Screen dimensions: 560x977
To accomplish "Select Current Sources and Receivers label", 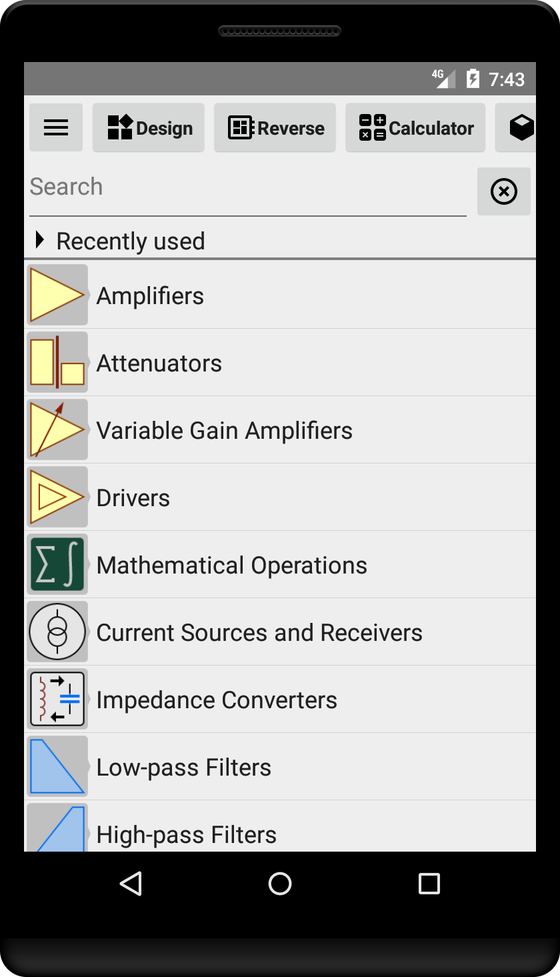I will point(259,632).
